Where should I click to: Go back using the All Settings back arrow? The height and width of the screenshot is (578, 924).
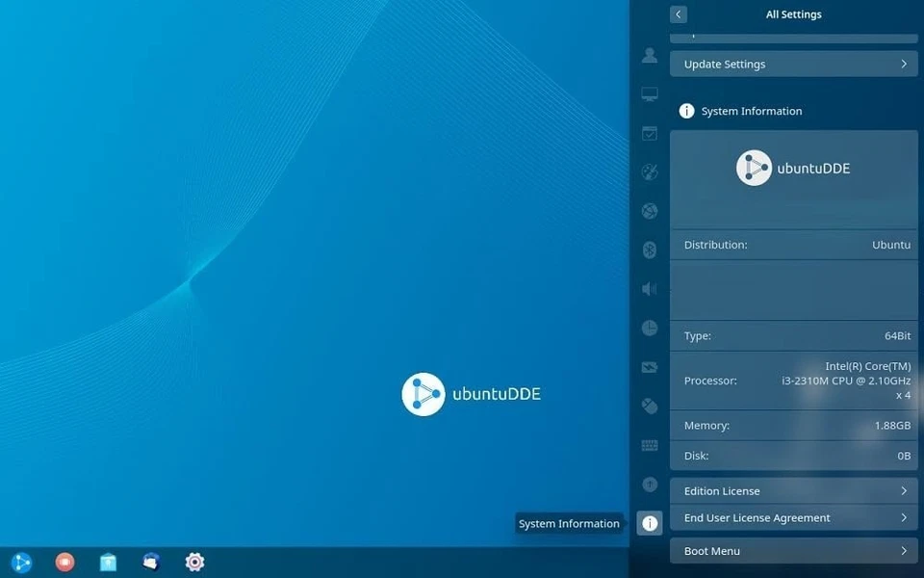tap(679, 14)
